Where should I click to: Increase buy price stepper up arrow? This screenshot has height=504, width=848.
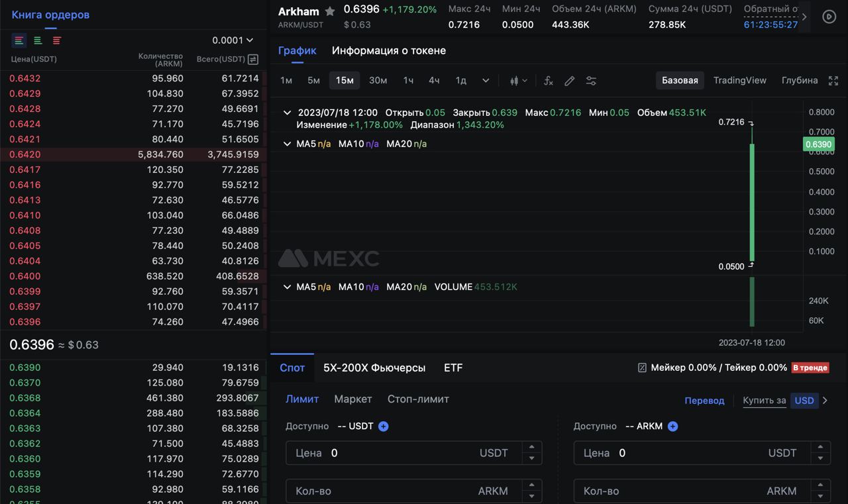(532, 448)
